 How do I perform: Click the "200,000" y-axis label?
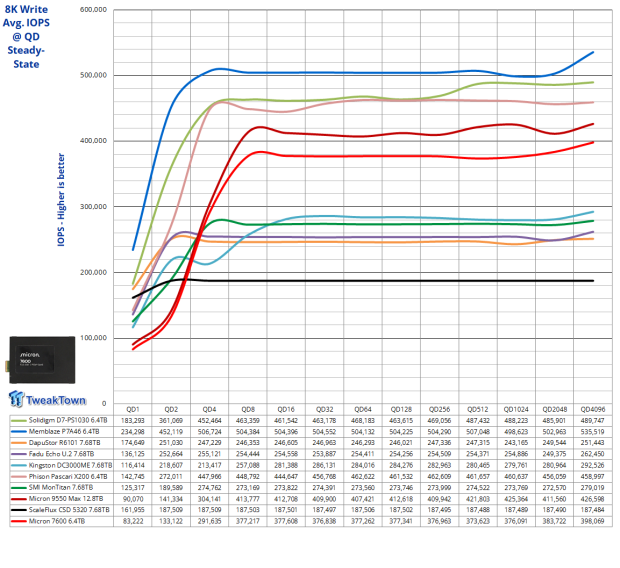pyautogui.click(x=93, y=272)
